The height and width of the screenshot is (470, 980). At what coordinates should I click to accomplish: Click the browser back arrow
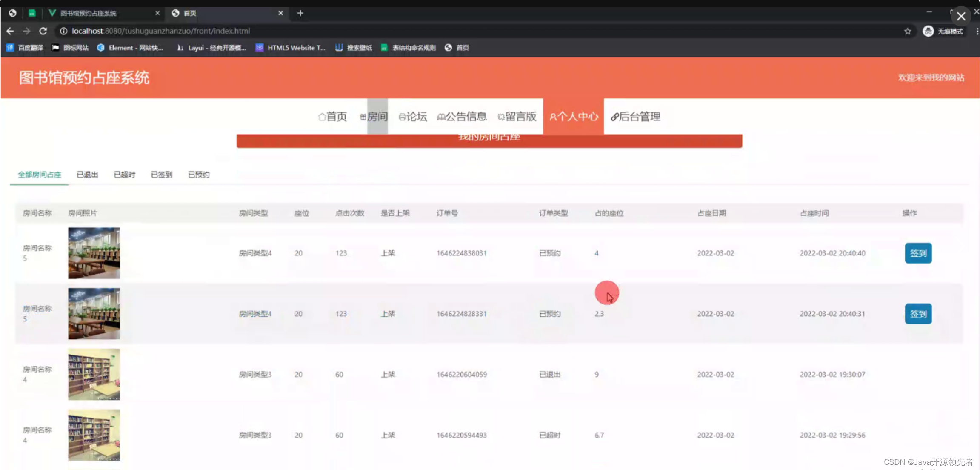tap(10, 31)
